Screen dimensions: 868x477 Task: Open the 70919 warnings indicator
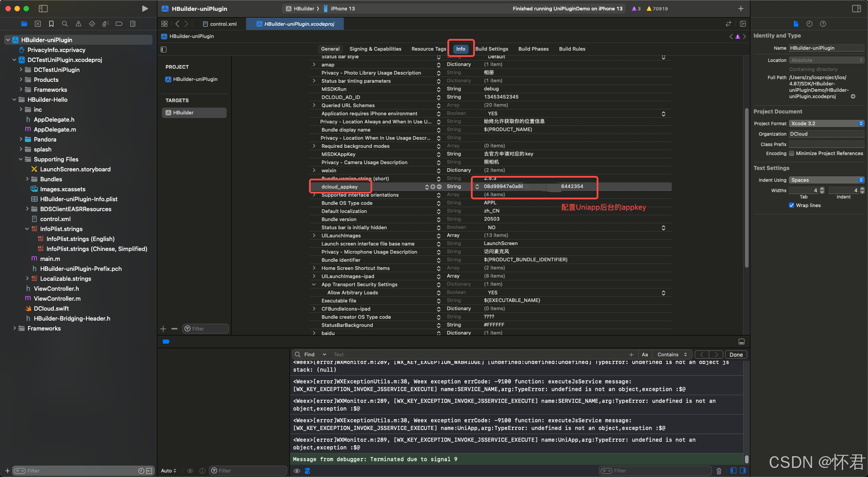pos(658,9)
